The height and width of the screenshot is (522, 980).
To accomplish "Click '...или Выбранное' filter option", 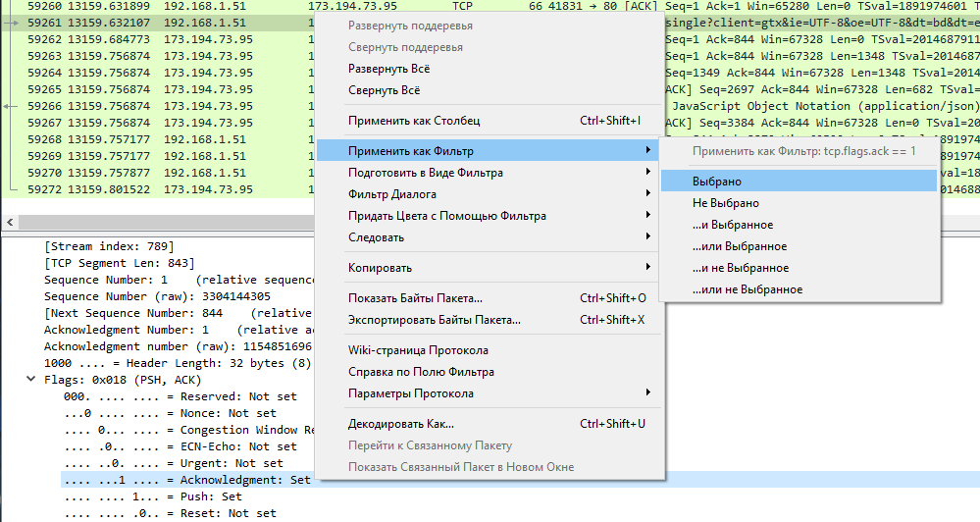I will coord(739,246).
